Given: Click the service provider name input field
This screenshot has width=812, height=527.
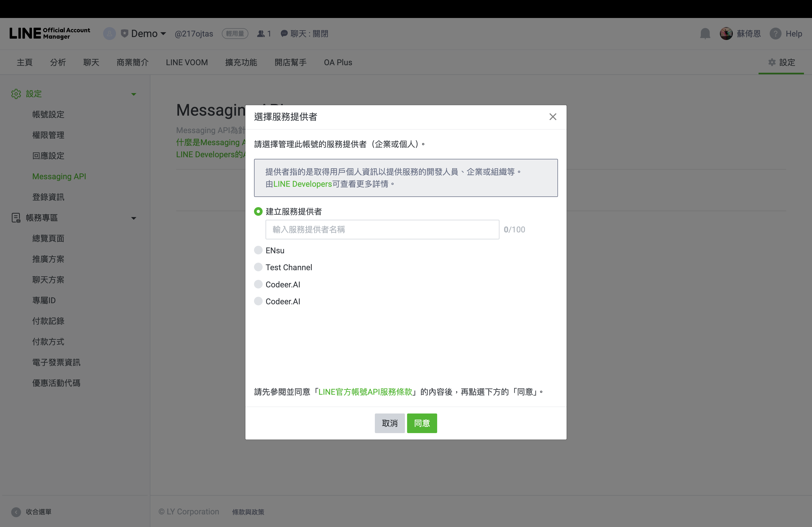Looking at the screenshot, I should point(382,229).
